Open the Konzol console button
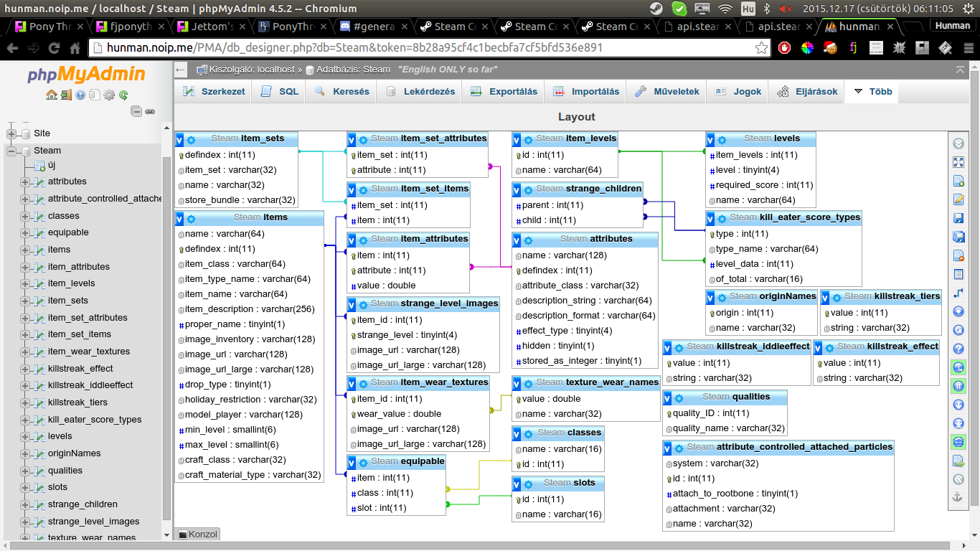 [198, 534]
